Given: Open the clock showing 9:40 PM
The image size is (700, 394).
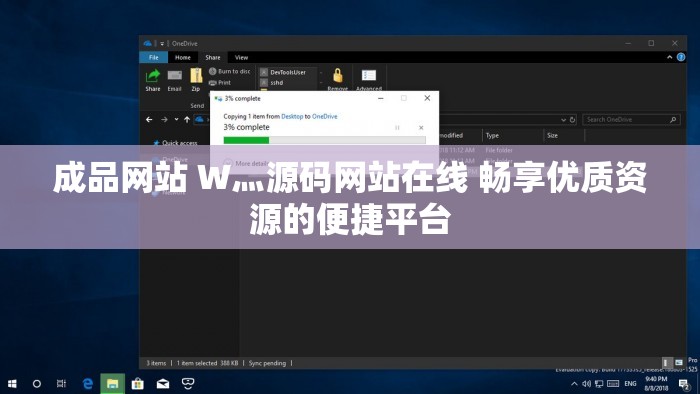Looking at the screenshot, I should pos(656,384).
